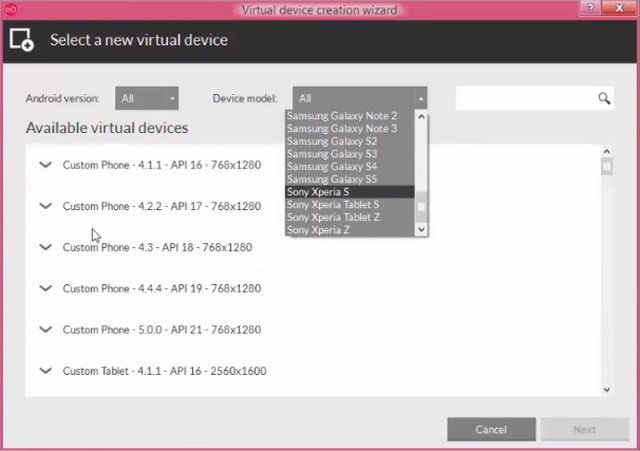Select Samsung Galaxy S2 device model
The width and height of the screenshot is (640, 451).
click(350, 141)
